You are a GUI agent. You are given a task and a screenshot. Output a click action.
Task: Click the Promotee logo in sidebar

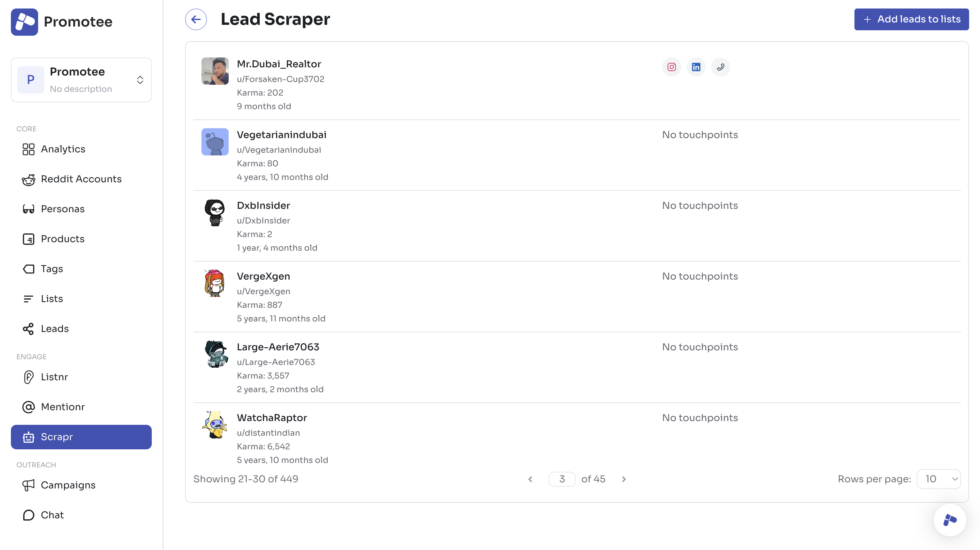tap(24, 22)
